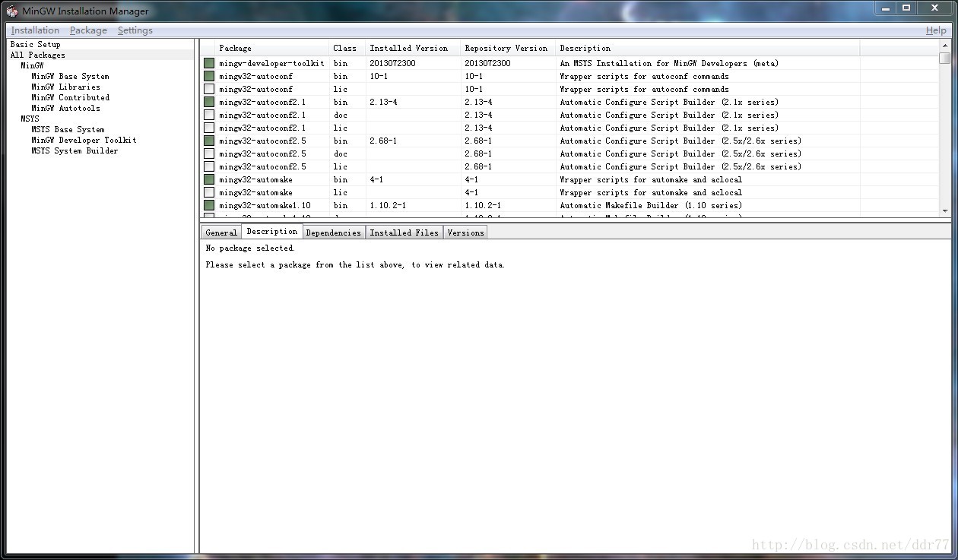Screen dimensions: 958x560
Task: Open the Installation menu
Action: tap(35, 30)
